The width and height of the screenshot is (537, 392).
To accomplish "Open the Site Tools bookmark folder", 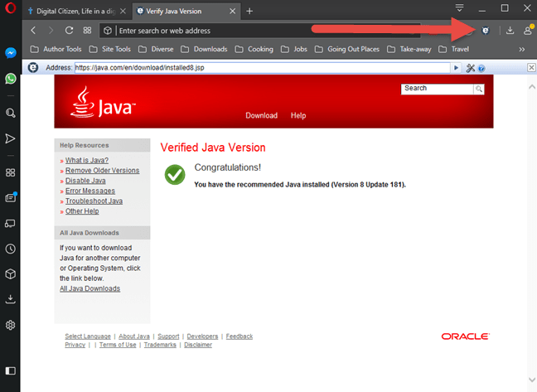I will pos(110,49).
